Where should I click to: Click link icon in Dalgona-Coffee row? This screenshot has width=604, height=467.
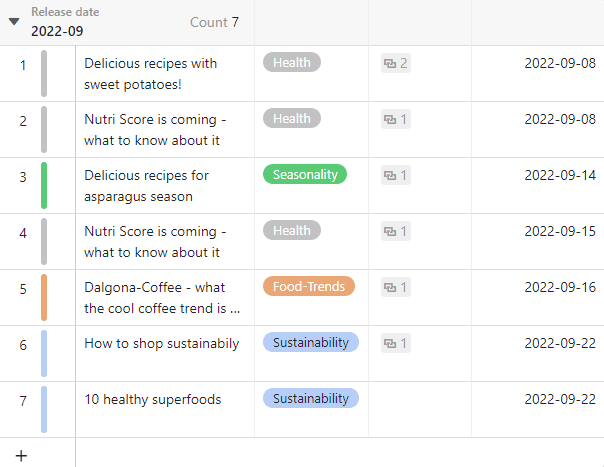tap(389, 288)
